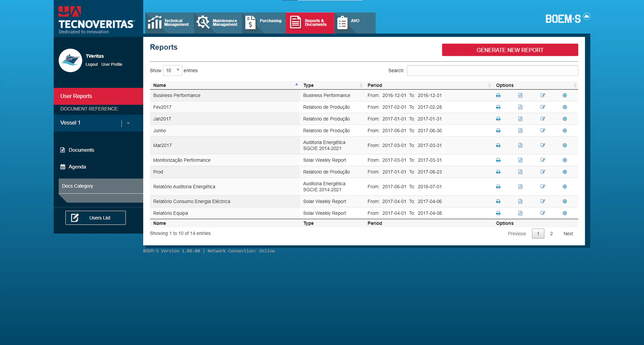
Task: Edit the Business Performance report
Action: pos(543,95)
